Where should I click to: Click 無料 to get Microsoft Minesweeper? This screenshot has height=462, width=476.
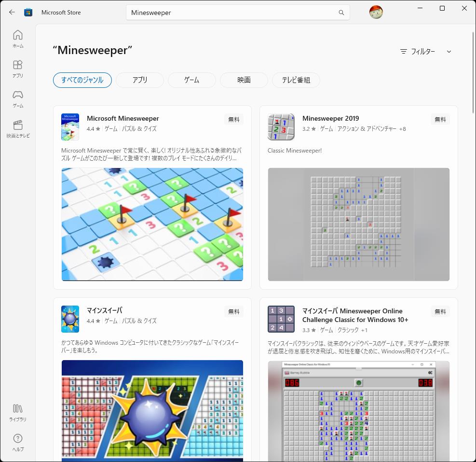[234, 119]
